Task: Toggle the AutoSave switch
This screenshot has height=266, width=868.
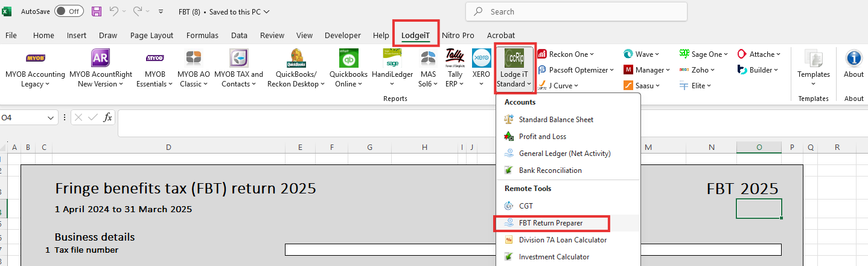Action: point(69,11)
